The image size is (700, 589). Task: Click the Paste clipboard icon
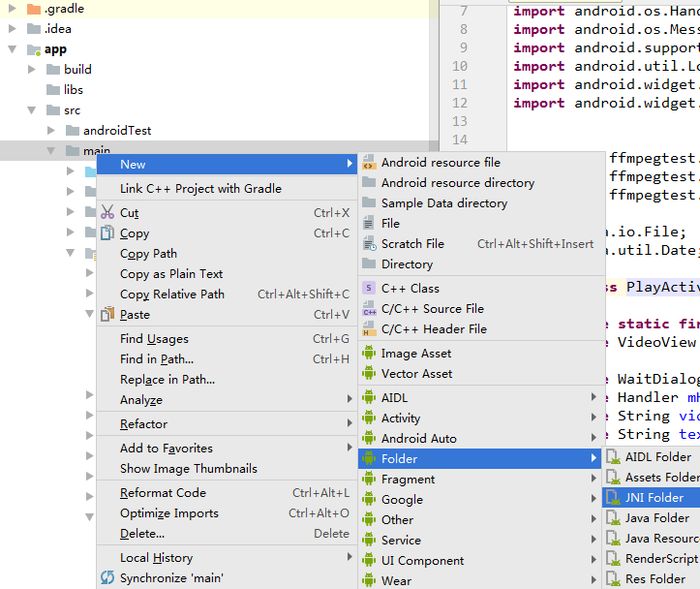pyautogui.click(x=108, y=314)
